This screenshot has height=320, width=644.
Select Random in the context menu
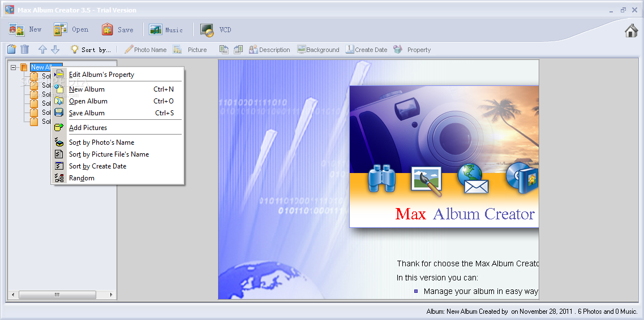point(118,178)
